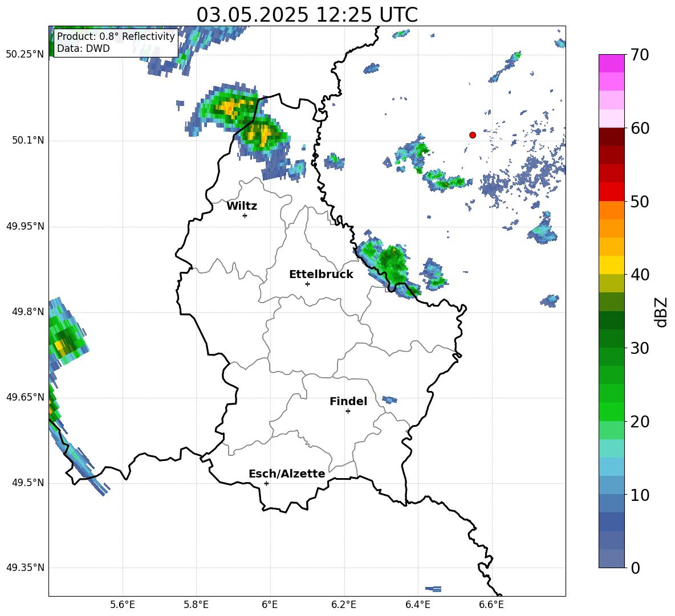The height and width of the screenshot is (616, 675).
Task: Click the 60 value on colorbar
Action: coord(640,128)
